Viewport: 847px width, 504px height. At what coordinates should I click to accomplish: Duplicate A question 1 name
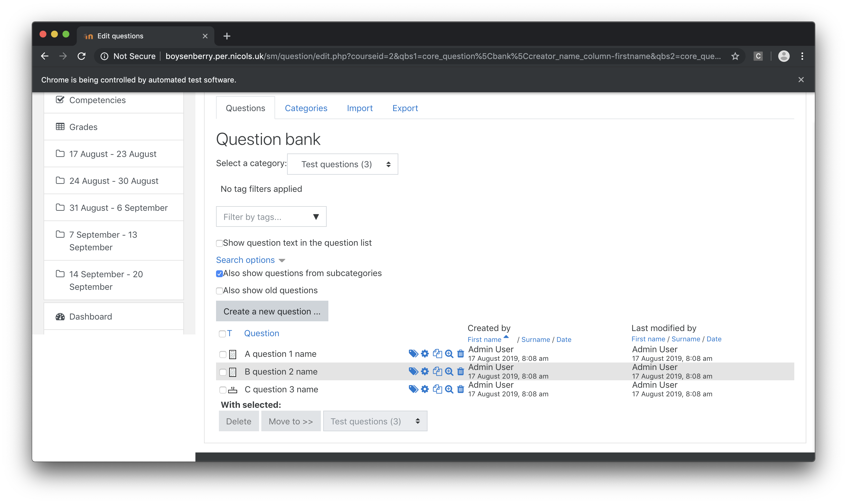pyautogui.click(x=437, y=354)
